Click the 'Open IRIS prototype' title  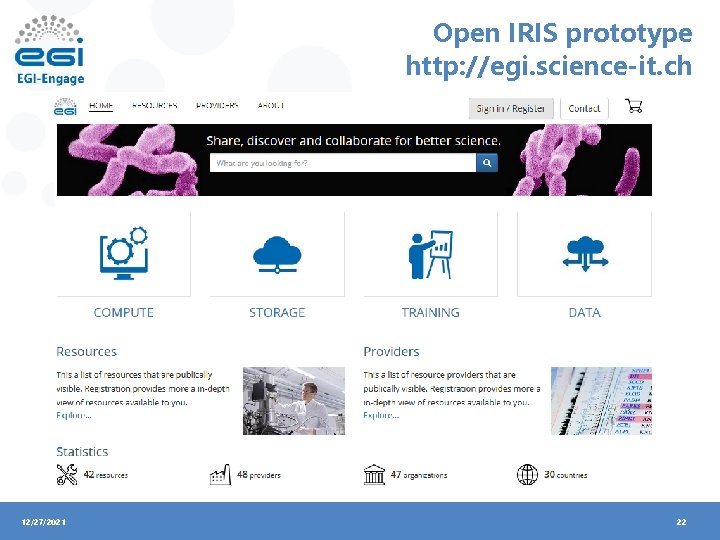[x=562, y=34]
